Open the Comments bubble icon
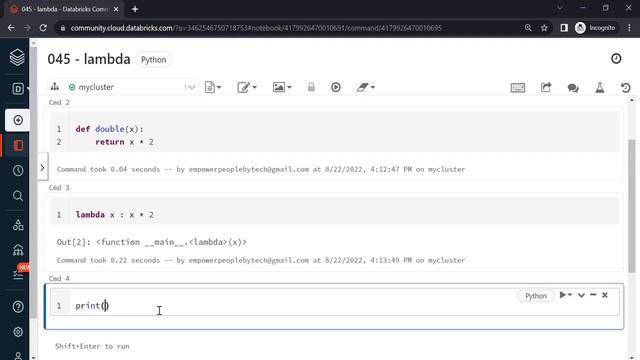The image size is (640, 360). point(573,88)
